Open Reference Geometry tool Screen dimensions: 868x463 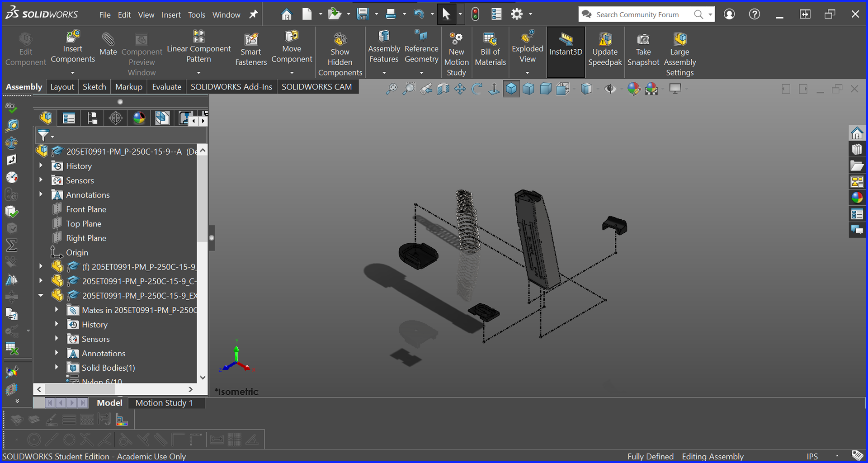[x=421, y=47]
